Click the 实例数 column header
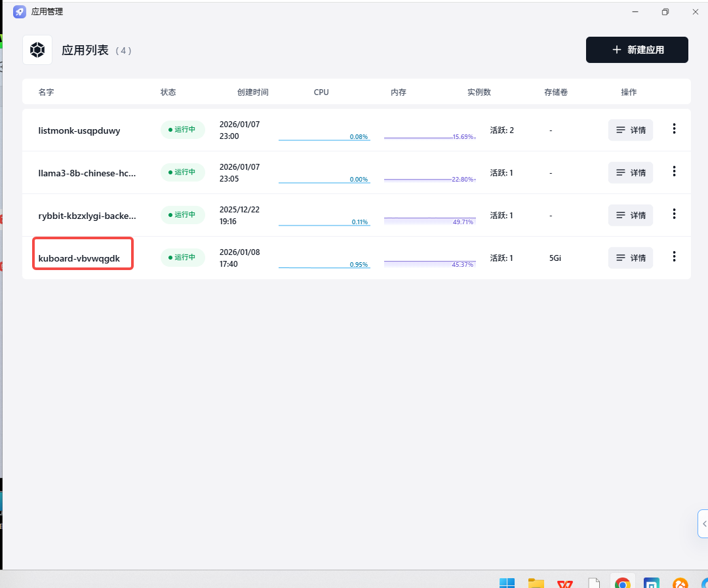Screen dimensions: 708x588 tap(479, 92)
